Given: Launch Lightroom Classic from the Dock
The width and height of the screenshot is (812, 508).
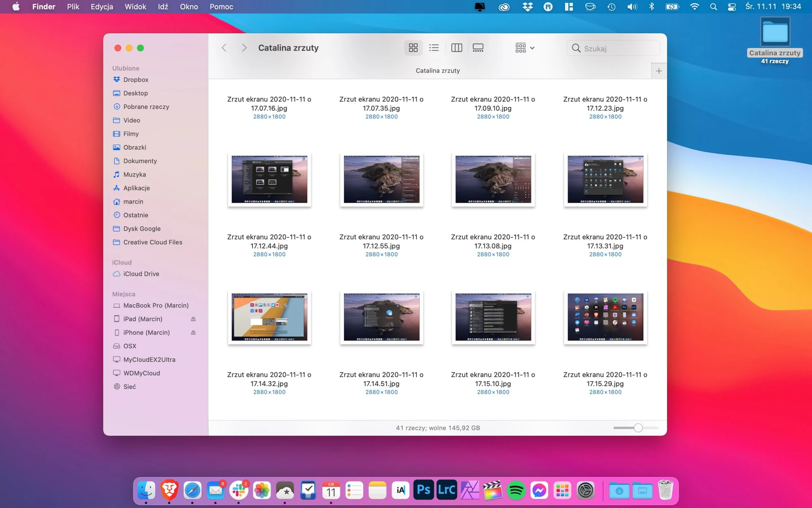Looking at the screenshot, I should click(447, 490).
